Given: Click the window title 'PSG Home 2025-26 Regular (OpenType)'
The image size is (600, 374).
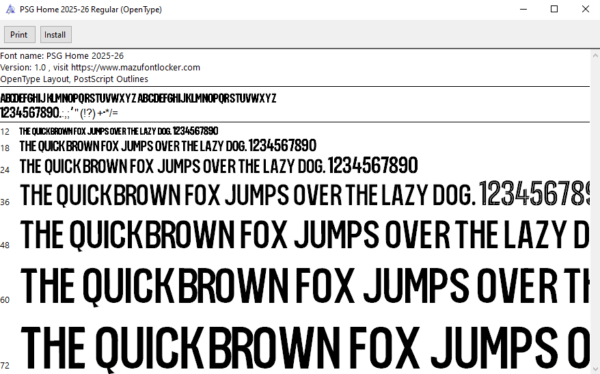Looking at the screenshot, I should [x=91, y=10].
